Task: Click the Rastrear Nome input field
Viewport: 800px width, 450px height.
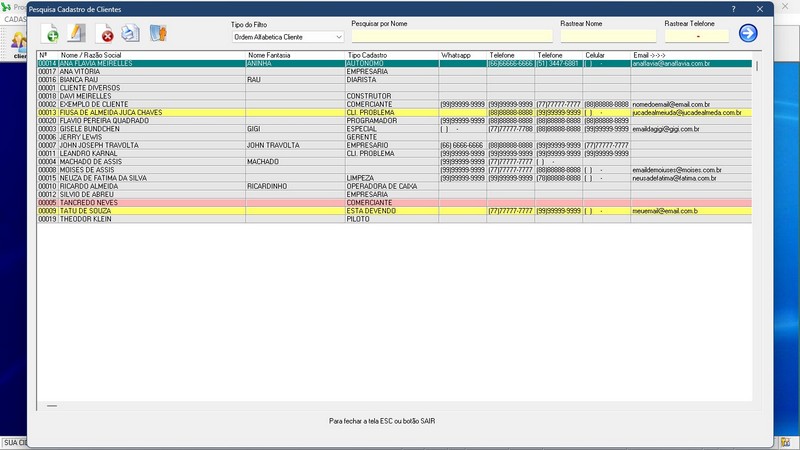Action: [608, 36]
